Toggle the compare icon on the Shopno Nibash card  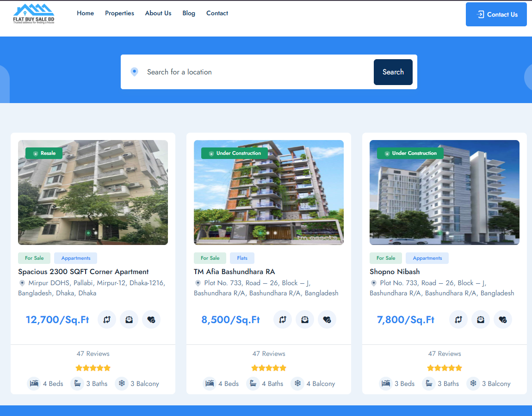point(458,319)
